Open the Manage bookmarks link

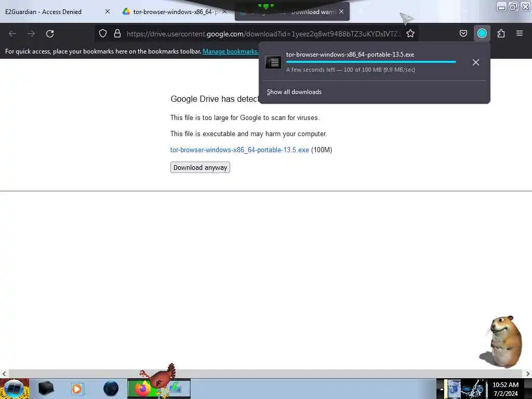click(230, 51)
